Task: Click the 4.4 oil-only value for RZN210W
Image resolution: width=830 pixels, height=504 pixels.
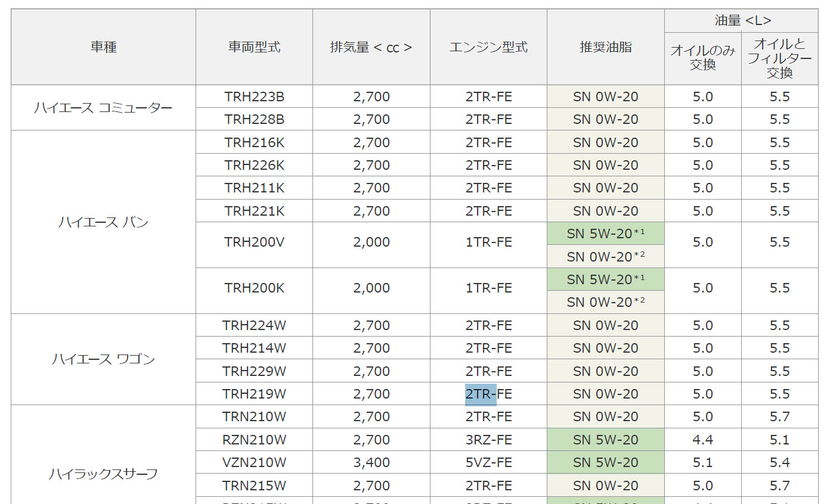Action: coord(703,440)
